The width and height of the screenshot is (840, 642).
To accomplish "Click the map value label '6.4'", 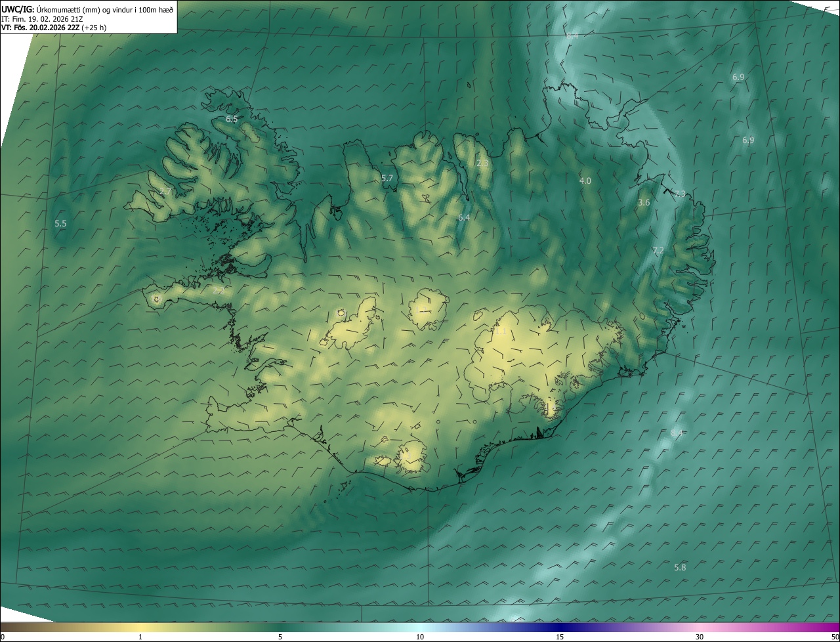I will click(464, 217).
